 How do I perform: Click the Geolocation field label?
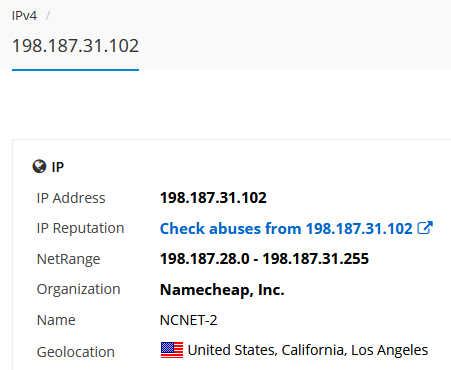point(76,352)
